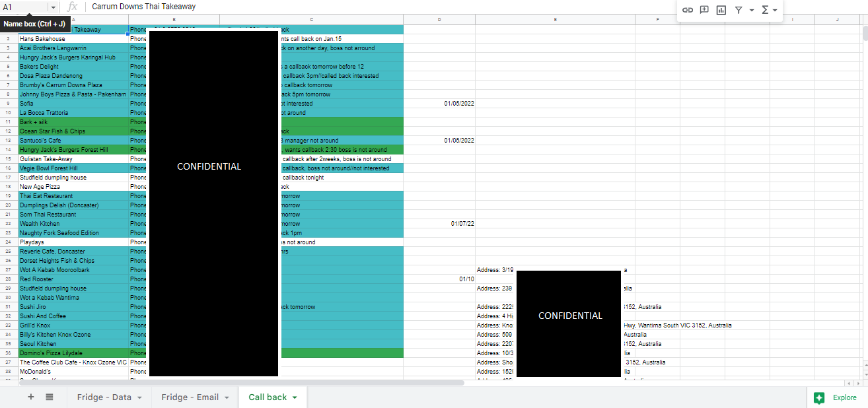Click the Explore star icon
868x408 pixels.
[x=820, y=397]
